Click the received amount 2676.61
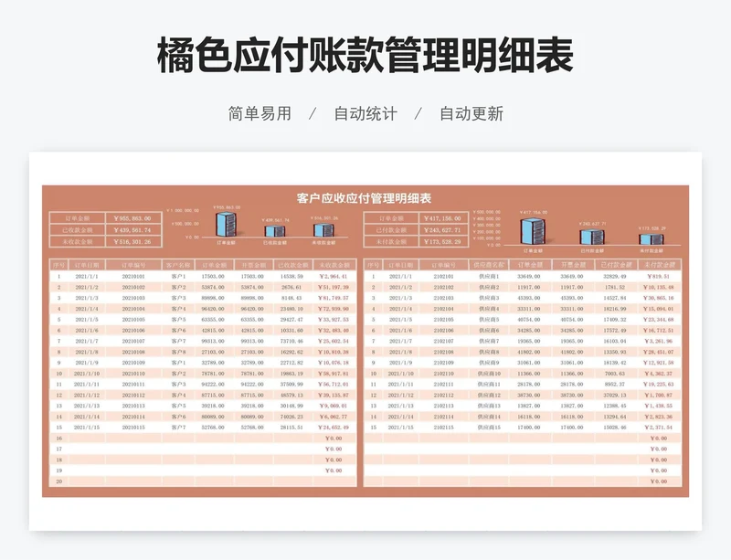731x560 pixels. pyautogui.click(x=291, y=287)
